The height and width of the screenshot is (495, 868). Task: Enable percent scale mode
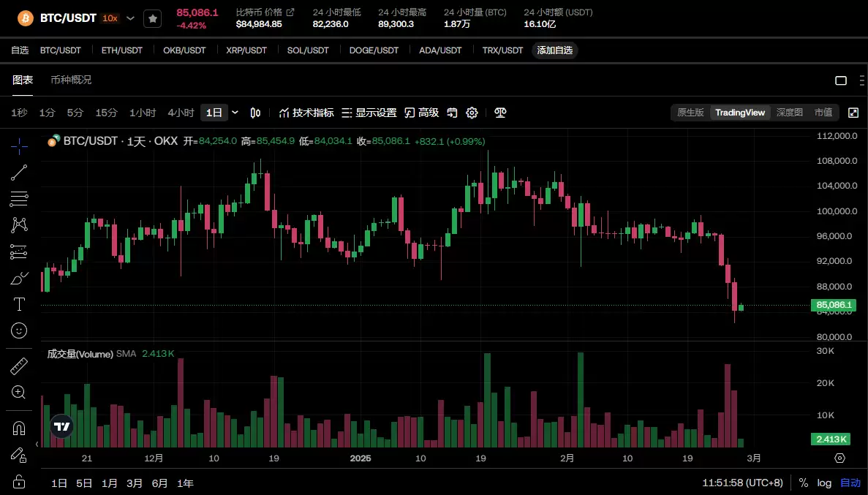804,483
